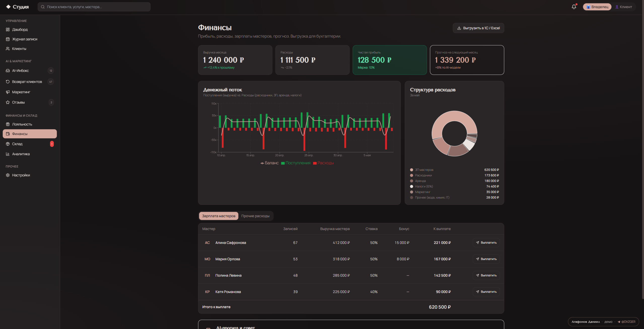644x329 pixels.
Task: Open Настройки in the sidebar
Action: point(30,175)
